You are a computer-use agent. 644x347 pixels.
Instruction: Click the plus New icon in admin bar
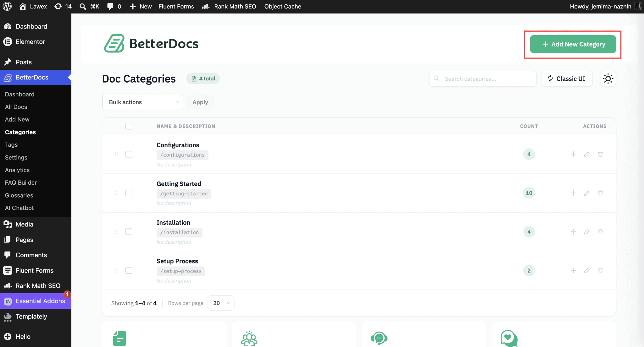tap(133, 6)
